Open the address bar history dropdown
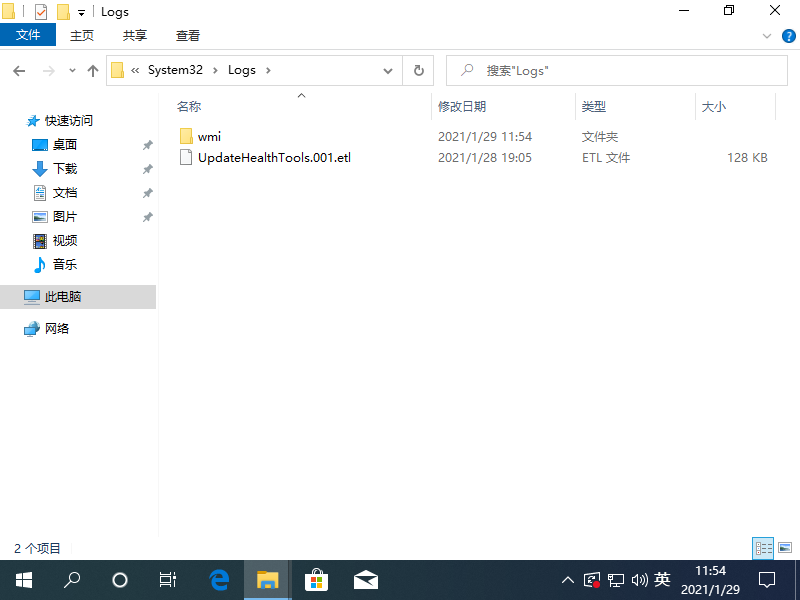Image resolution: width=800 pixels, height=600 pixels. [x=388, y=70]
